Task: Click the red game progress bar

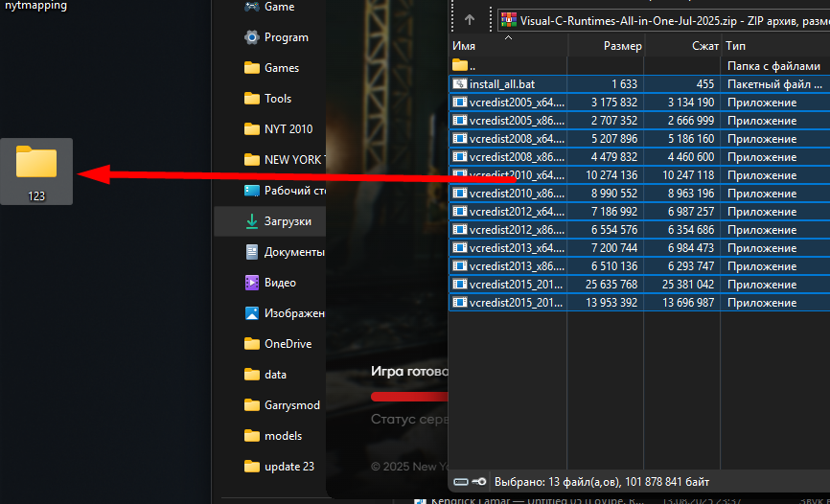Action: pos(409,396)
